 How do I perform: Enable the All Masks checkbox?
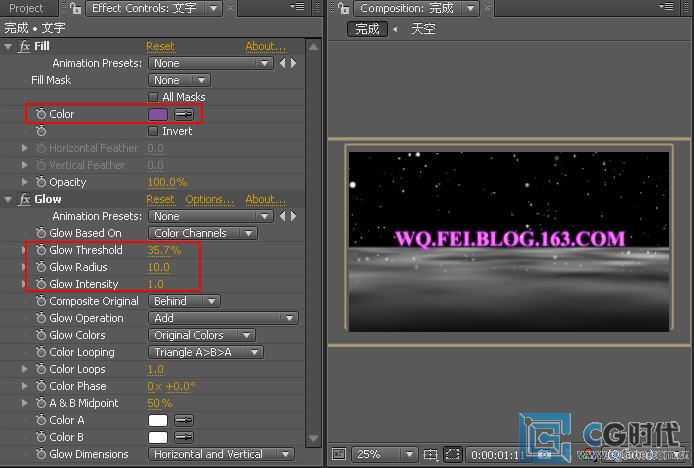click(153, 97)
